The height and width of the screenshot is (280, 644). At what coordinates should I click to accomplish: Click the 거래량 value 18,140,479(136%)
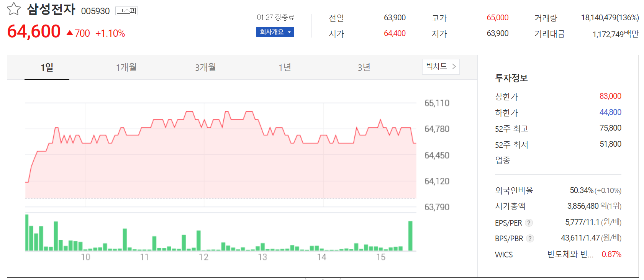(x=610, y=18)
